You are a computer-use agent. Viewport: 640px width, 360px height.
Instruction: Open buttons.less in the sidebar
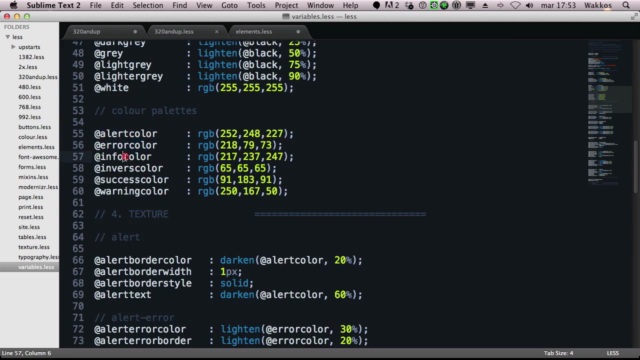(x=35, y=127)
